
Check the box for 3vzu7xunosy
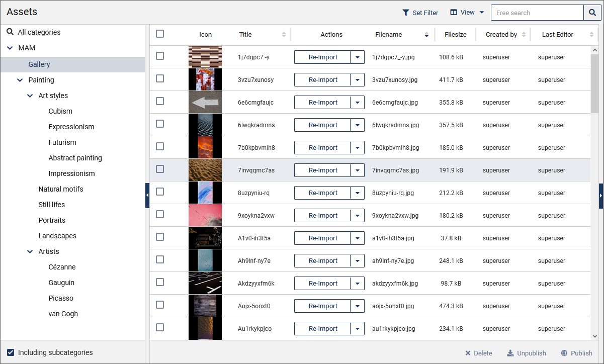pos(160,78)
